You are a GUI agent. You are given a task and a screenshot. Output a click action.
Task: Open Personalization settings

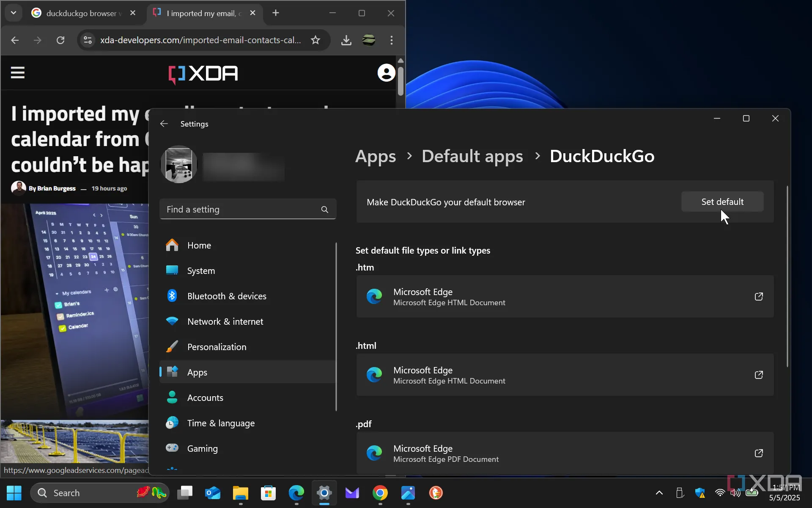(x=248, y=347)
